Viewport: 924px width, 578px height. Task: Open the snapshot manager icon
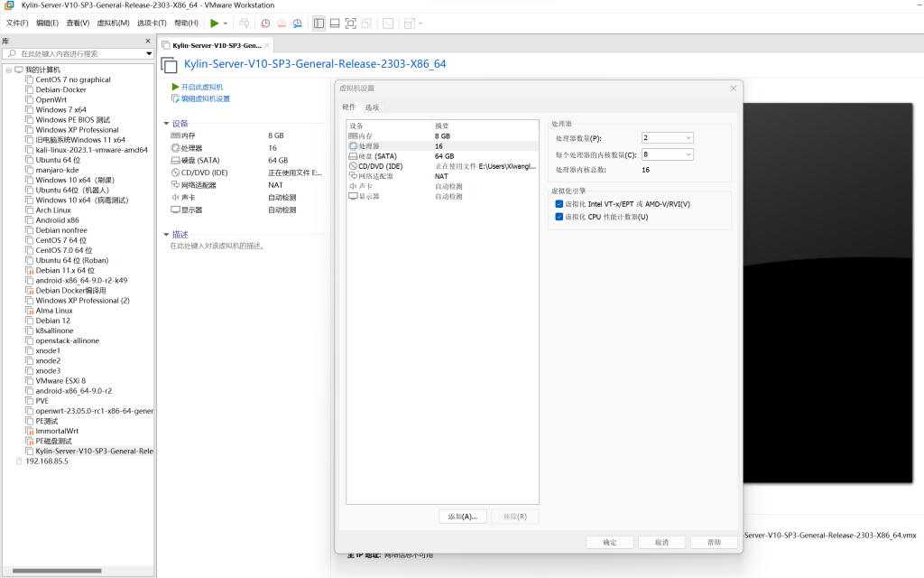[x=298, y=23]
